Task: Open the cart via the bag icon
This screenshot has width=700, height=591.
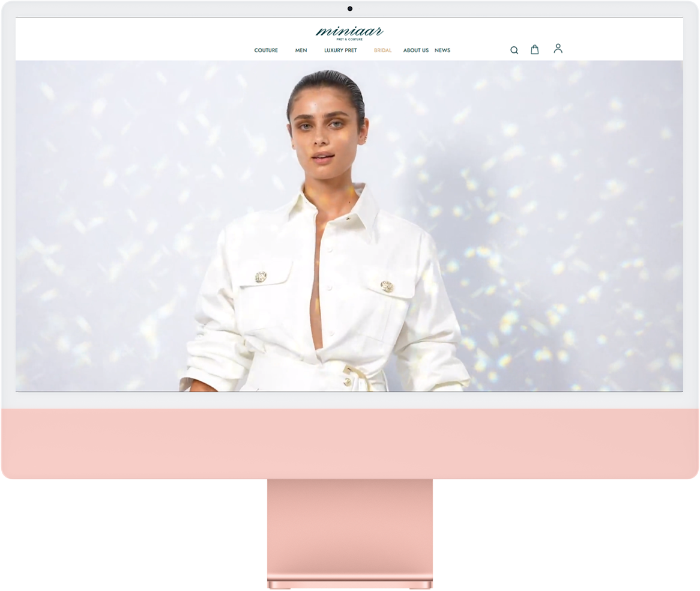Action: point(534,49)
